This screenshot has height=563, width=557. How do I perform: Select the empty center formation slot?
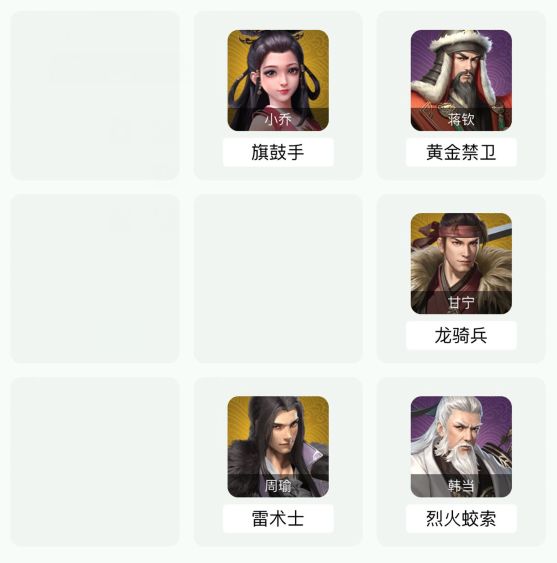point(278,279)
